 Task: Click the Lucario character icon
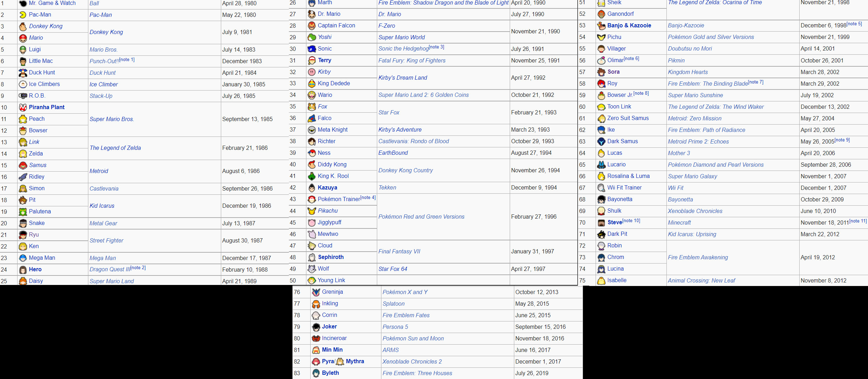tap(601, 165)
